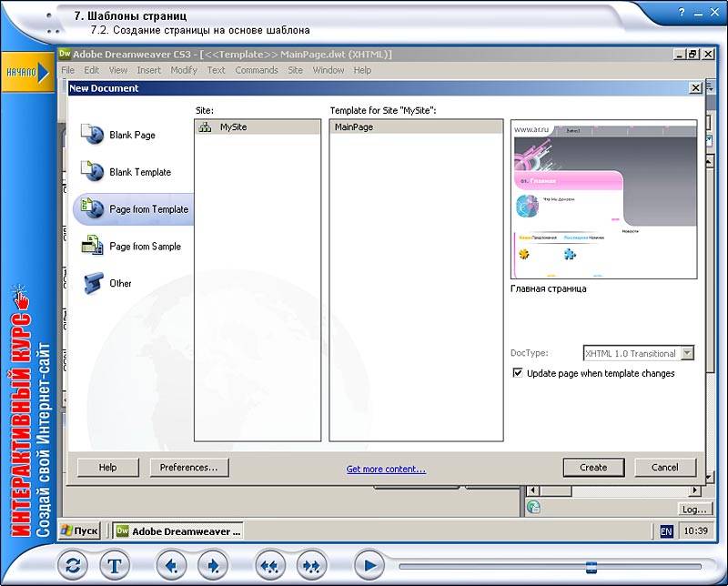
Task: Choose Page from Template category
Action: [134, 209]
